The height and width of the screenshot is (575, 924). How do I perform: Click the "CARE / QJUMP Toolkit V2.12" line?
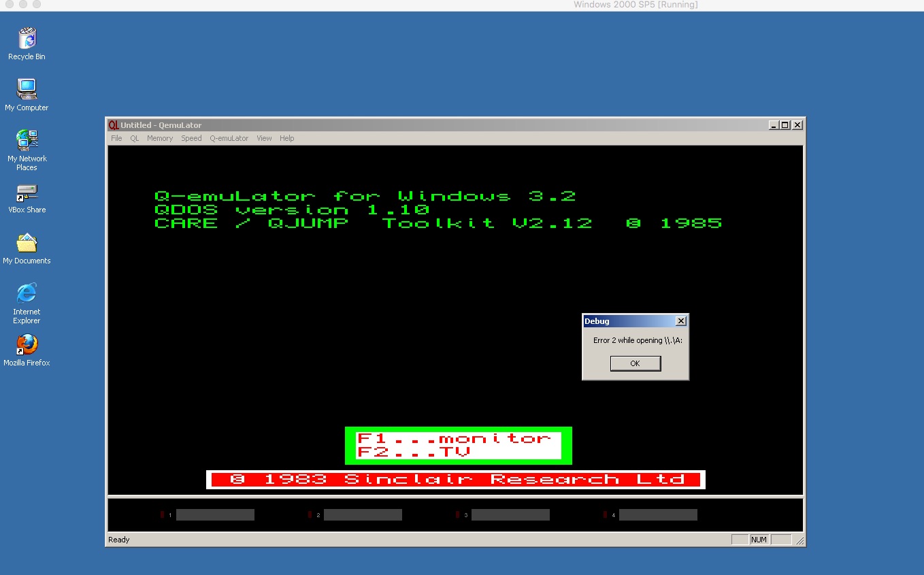click(x=438, y=223)
